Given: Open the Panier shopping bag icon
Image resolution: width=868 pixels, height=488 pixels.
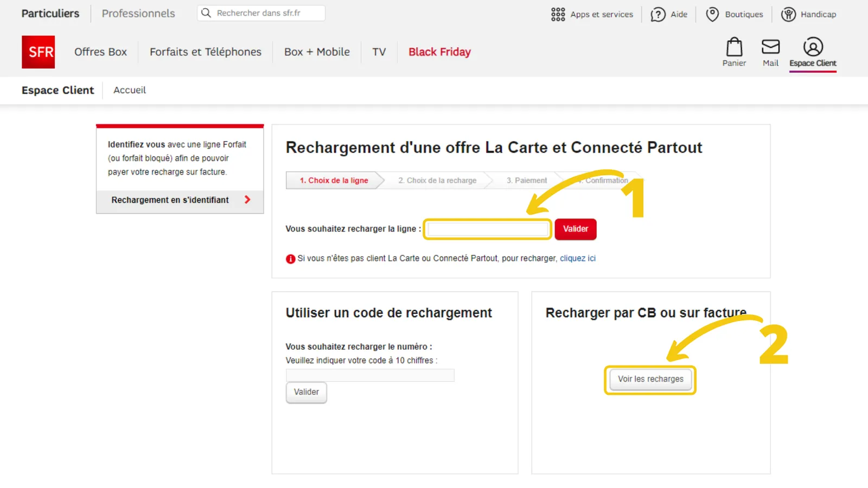Looking at the screenshot, I should [734, 47].
